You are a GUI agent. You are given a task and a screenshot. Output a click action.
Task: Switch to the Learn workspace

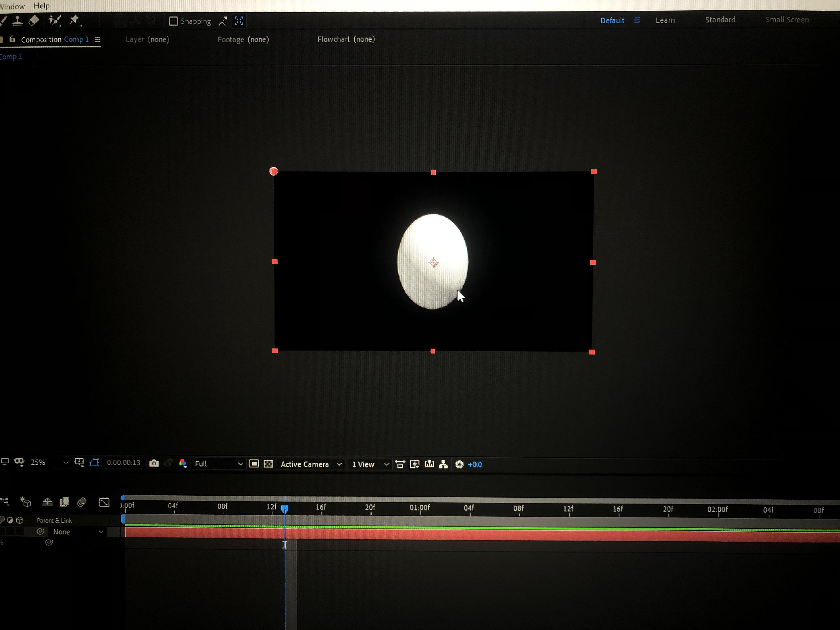coord(665,20)
